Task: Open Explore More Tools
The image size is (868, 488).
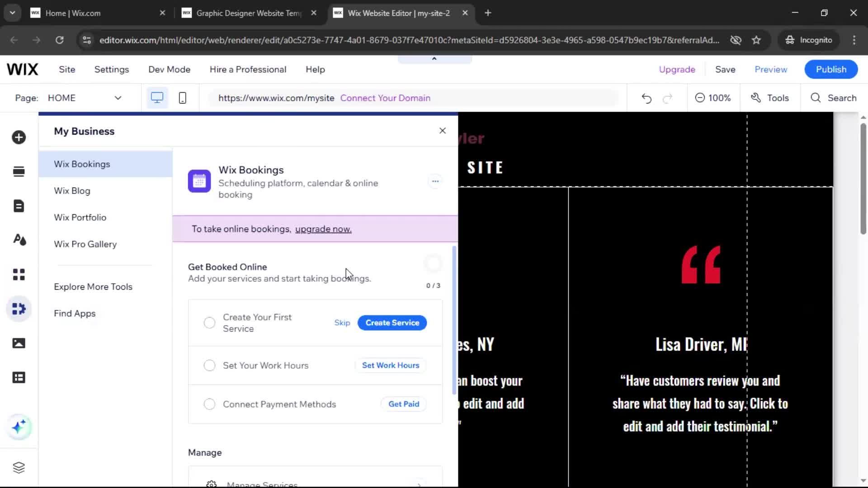Action: point(93,286)
